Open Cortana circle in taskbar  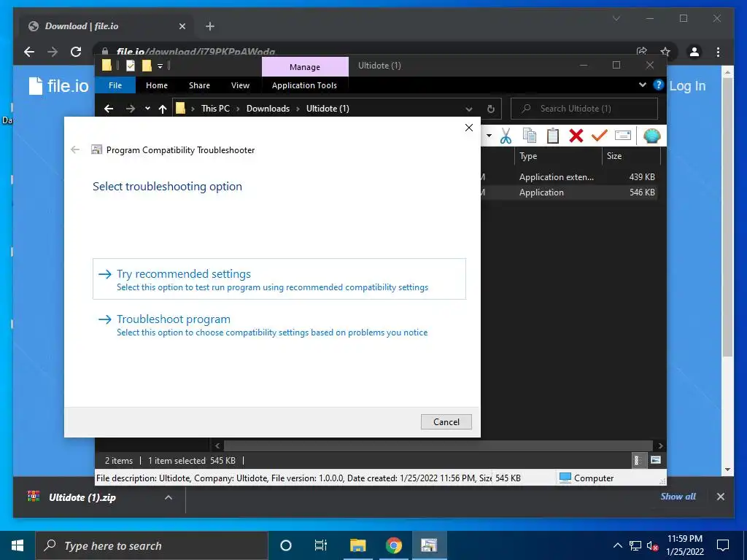[286, 545]
